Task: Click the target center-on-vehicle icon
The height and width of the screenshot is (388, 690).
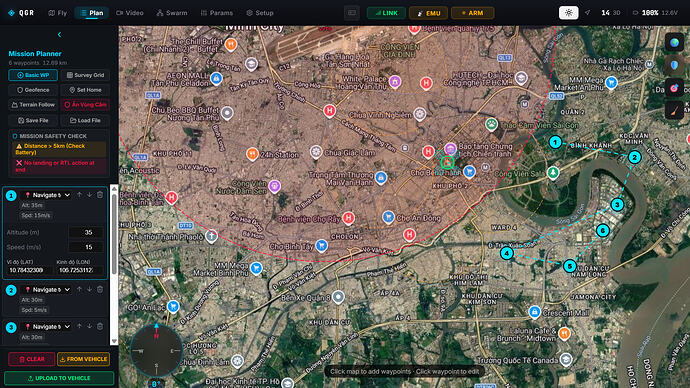Action: click(x=674, y=88)
